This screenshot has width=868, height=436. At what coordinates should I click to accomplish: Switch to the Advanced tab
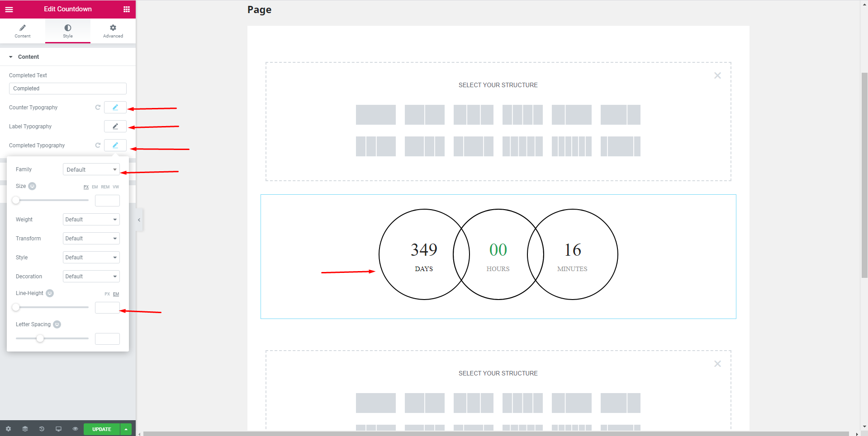[x=113, y=31]
